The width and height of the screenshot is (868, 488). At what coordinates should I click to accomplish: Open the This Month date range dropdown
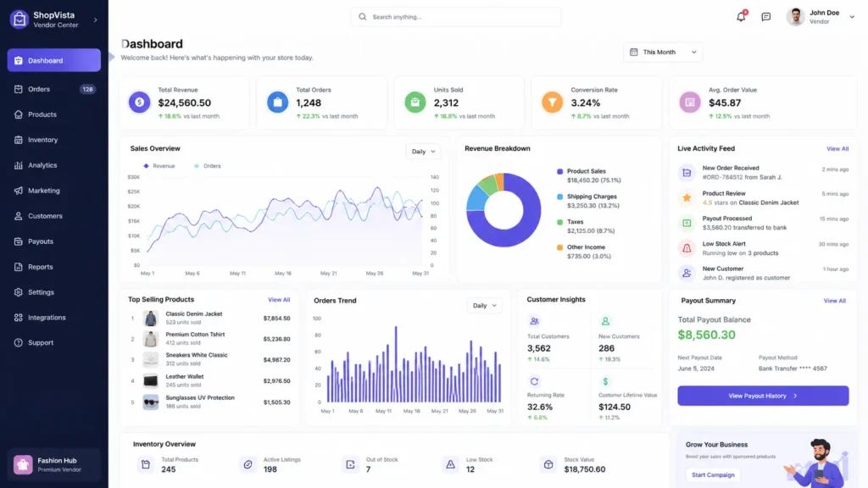(x=663, y=52)
